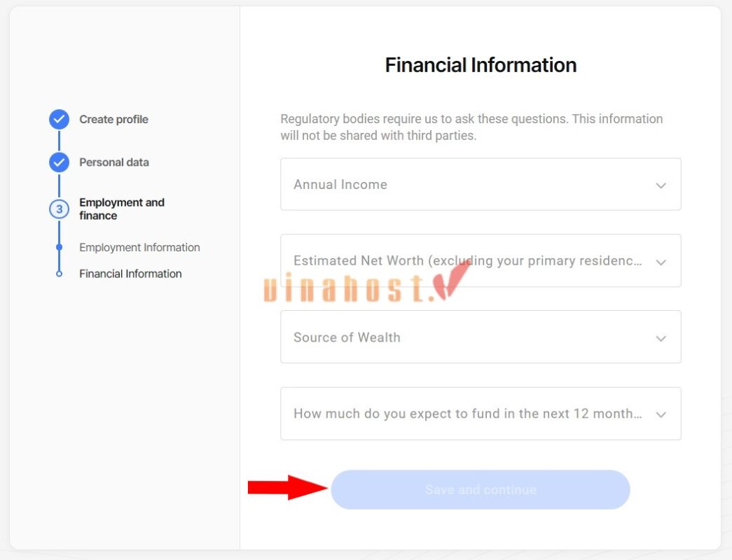The height and width of the screenshot is (560, 732).
Task: Click the Personal data checkmark icon
Action: pyautogui.click(x=59, y=162)
